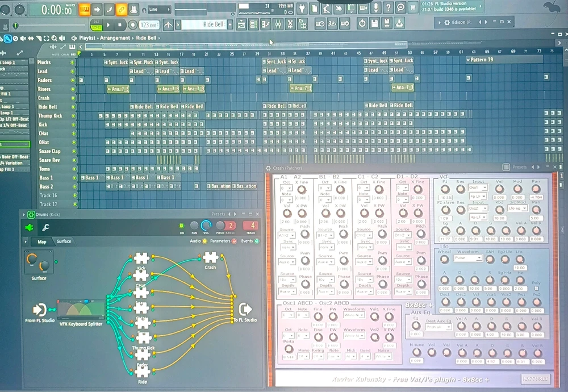Viewport: 568px width, 392px height.
Task: Click the shopping cart icon
Action: tap(412, 8)
